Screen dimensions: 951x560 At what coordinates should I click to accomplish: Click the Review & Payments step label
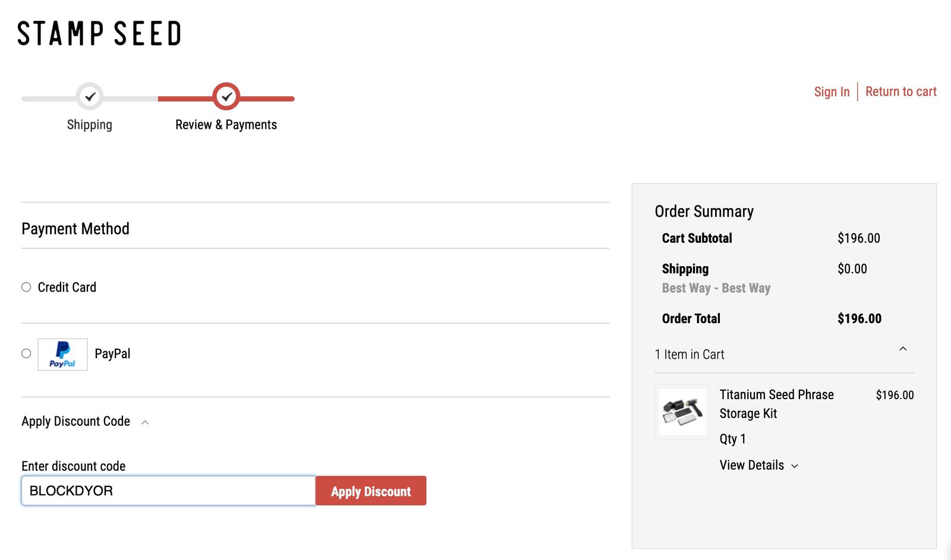pos(226,125)
